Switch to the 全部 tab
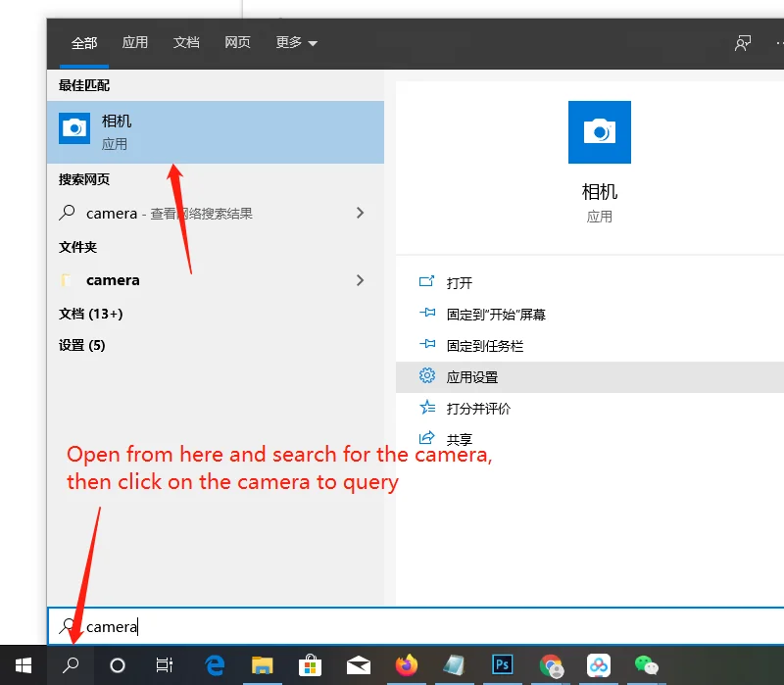The width and height of the screenshot is (784, 685). [x=84, y=43]
